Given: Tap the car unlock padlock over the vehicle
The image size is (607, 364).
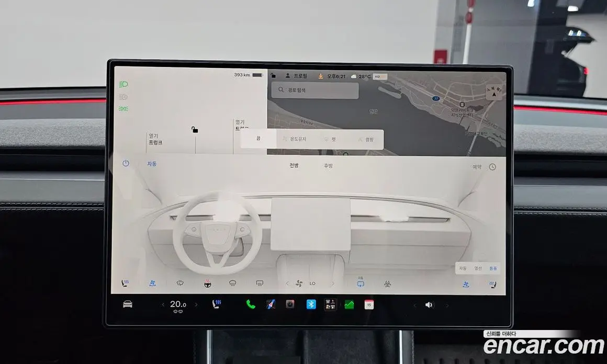Looking at the screenshot, I should [195, 130].
